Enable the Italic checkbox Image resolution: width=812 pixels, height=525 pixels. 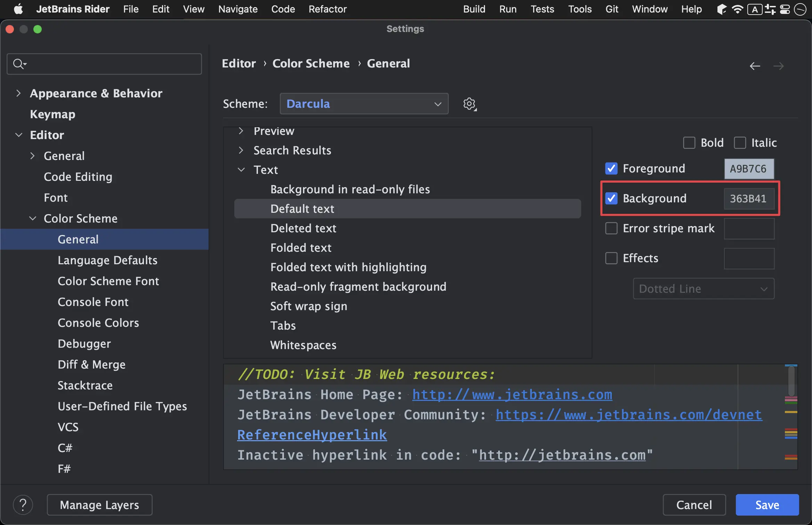(x=740, y=143)
